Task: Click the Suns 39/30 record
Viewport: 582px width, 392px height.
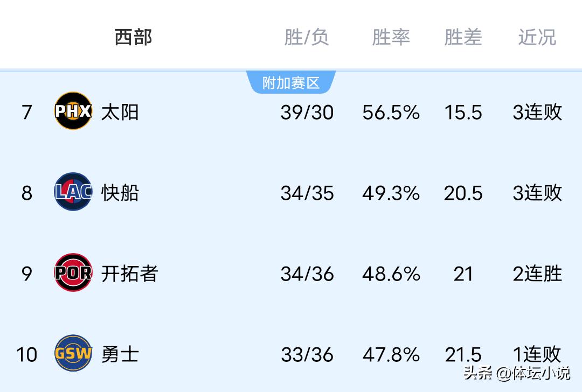Action: coord(307,112)
